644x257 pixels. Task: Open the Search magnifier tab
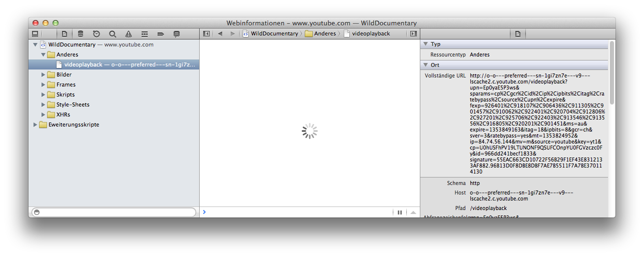point(113,34)
